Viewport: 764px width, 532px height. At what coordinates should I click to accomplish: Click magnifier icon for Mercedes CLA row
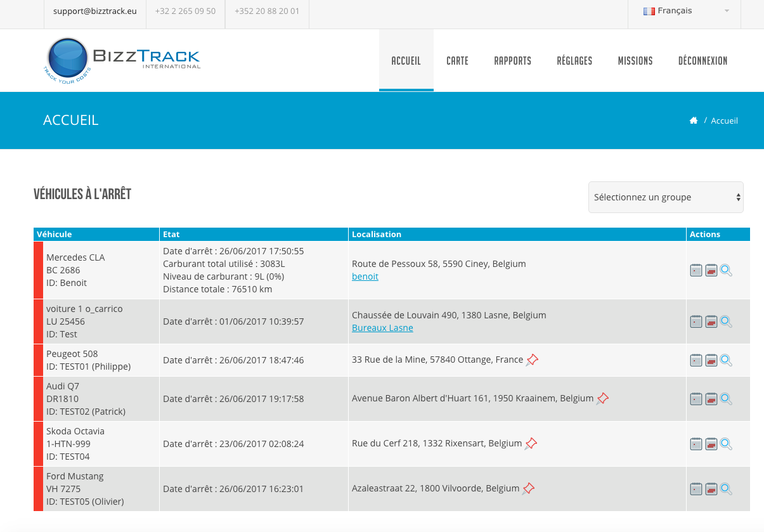(x=727, y=271)
